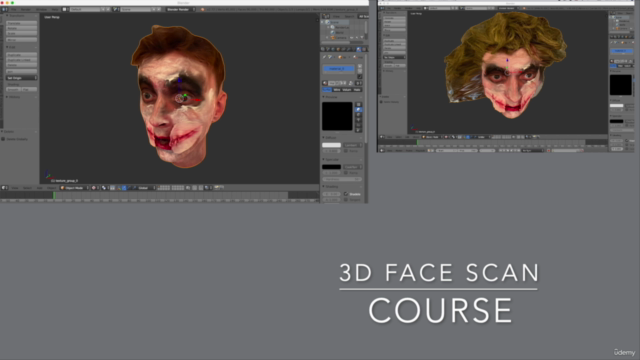Viewport: 640px width, 360px height.
Task: Open the 3D viewport editor type icon
Action: pyautogui.click(x=4, y=188)
